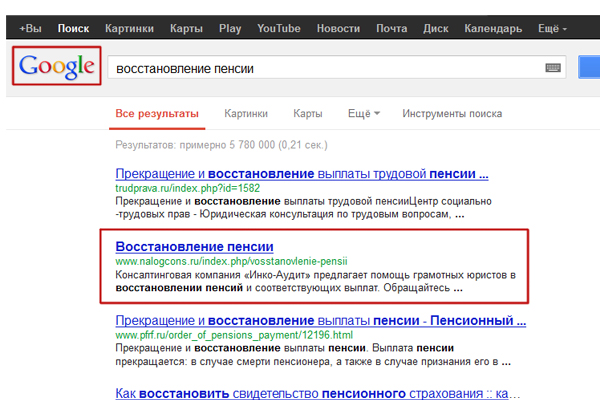Open the 'Восстановление пенсии' result link

194,247
